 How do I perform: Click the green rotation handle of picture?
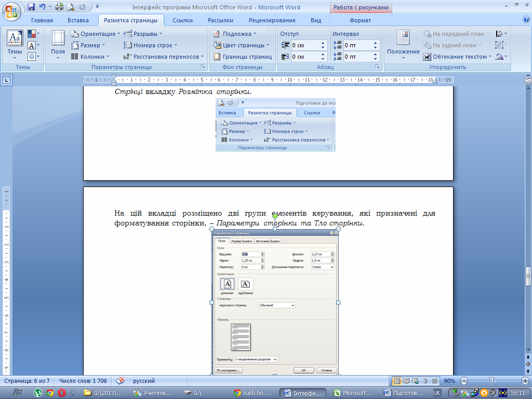pos(275,216)
